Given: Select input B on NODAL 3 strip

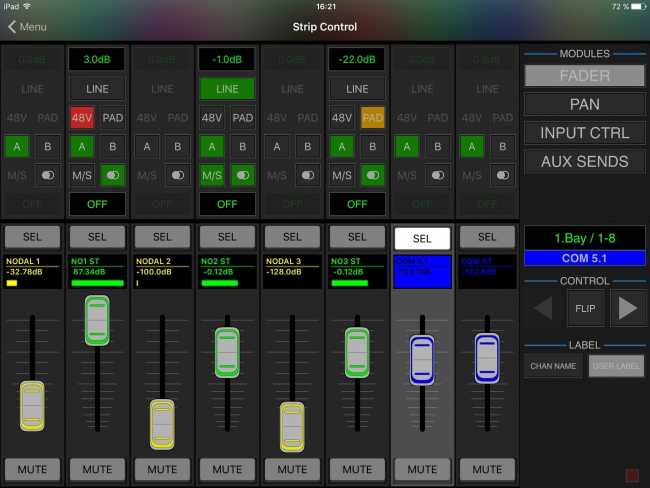Looking at the screenshot, I should (x=308, y=146).
